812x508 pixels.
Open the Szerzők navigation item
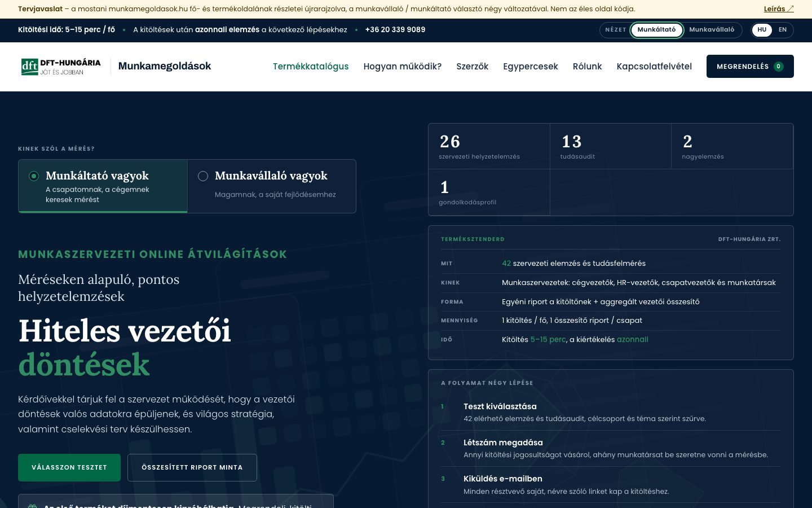[x=473, y=67]
